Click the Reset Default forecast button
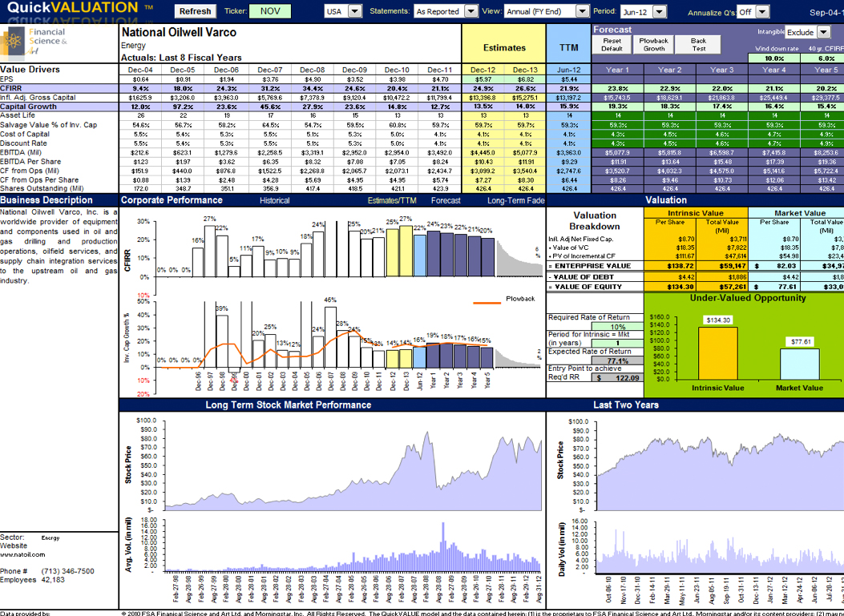Screen dimensions: 844x616 tap(612, 45)
